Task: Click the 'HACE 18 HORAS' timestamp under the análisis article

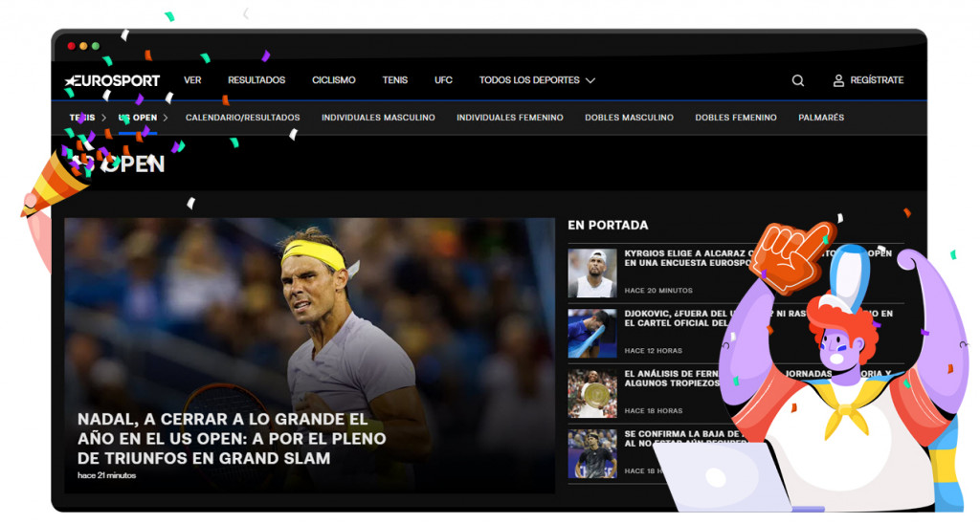Action: tap(653, 410)
